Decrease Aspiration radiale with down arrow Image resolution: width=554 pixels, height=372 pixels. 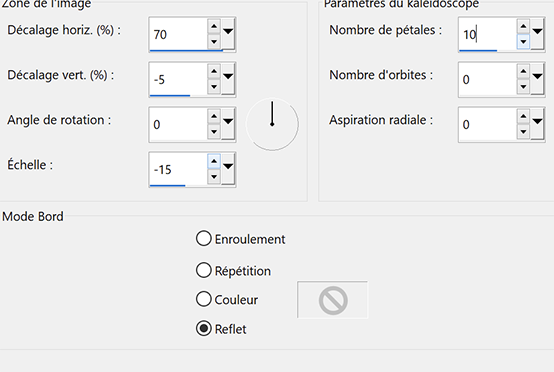(523, 132)
